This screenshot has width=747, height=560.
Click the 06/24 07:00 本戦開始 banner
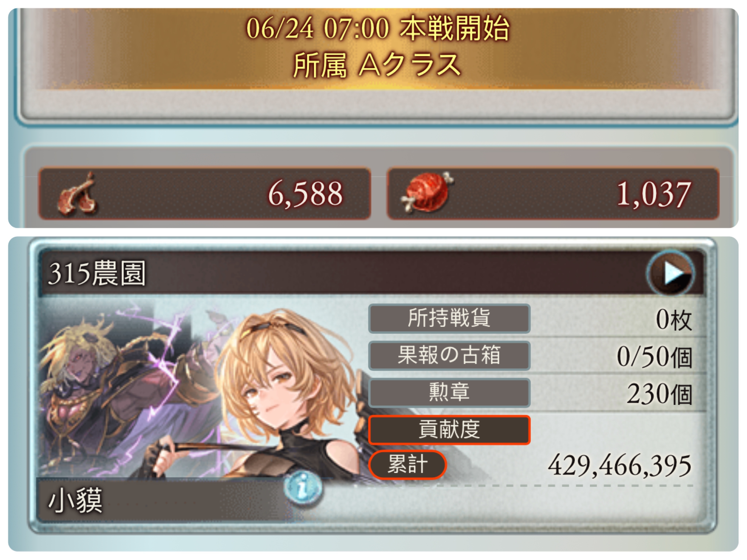coord(378,28)
